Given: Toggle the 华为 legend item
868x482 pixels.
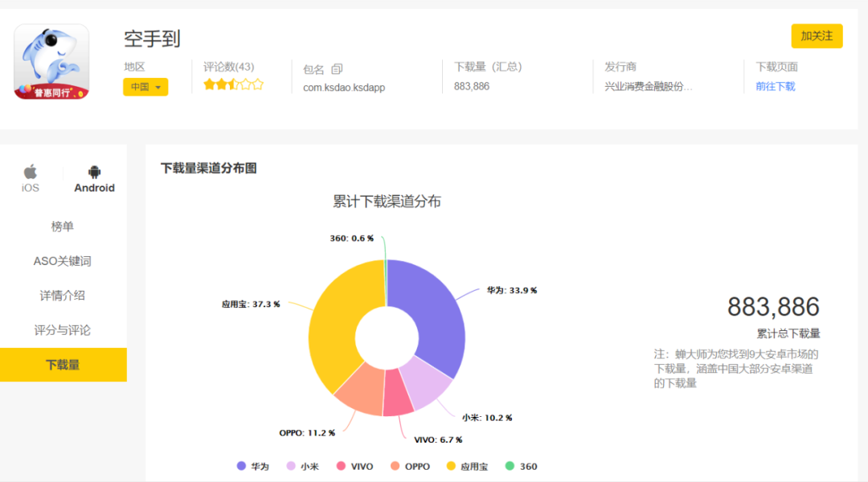Looking at the screenshot, I should 253,467.
